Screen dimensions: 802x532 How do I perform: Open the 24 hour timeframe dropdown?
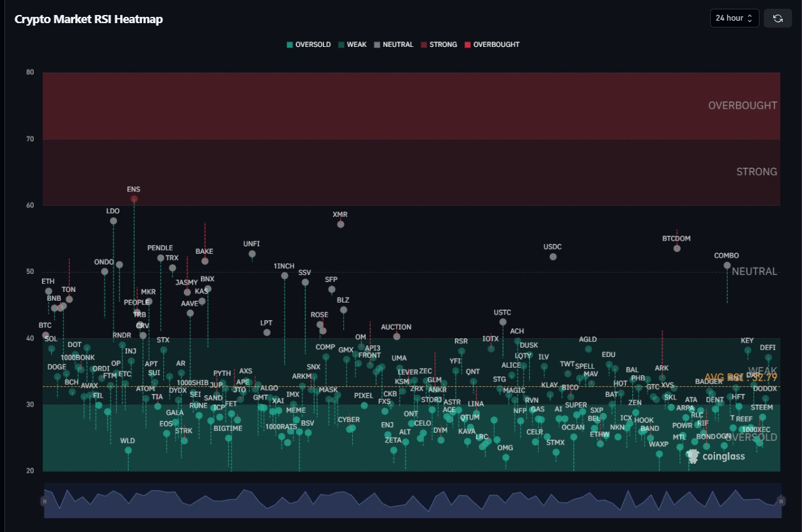(x=734, y=18)
